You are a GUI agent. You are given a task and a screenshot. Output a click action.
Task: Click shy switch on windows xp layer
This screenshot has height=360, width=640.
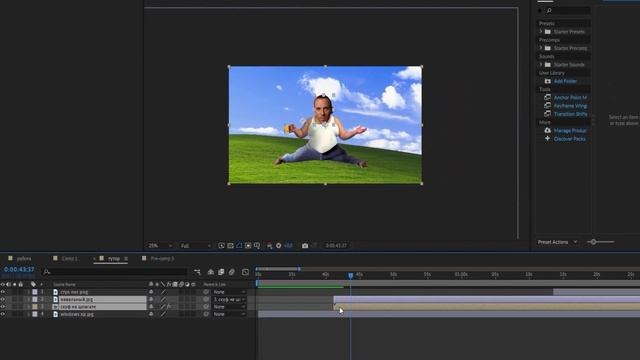[x=151, y=314]
